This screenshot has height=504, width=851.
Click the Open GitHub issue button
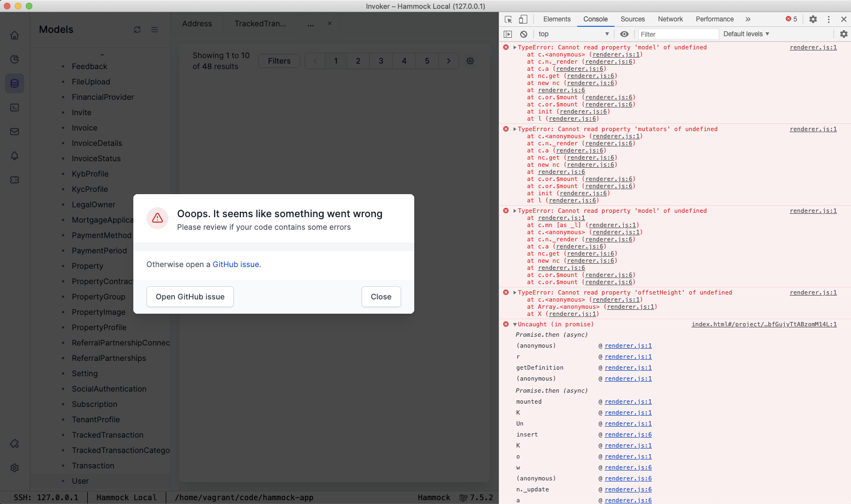[x=189, y=297]
